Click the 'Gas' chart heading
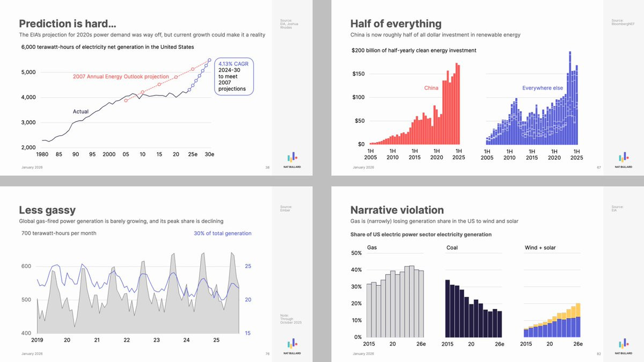The width and height of the screenshot is (644, 362). tap(371, 248)
